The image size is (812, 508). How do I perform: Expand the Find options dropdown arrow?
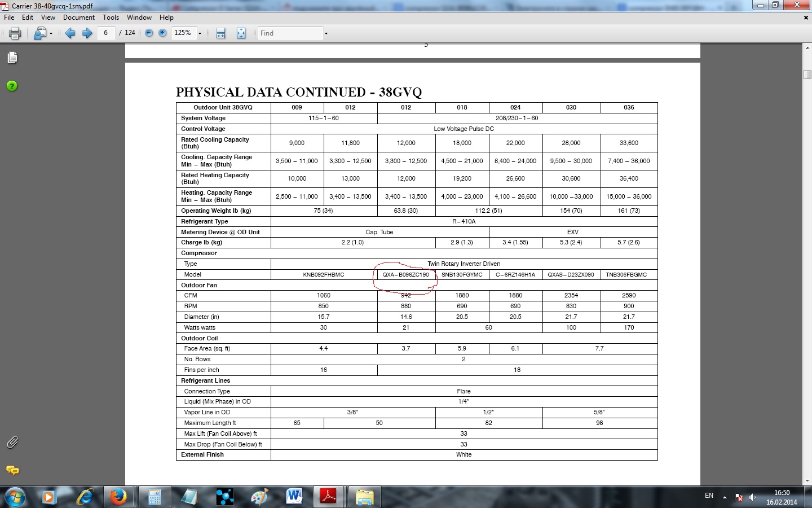(x=326, y=33)
